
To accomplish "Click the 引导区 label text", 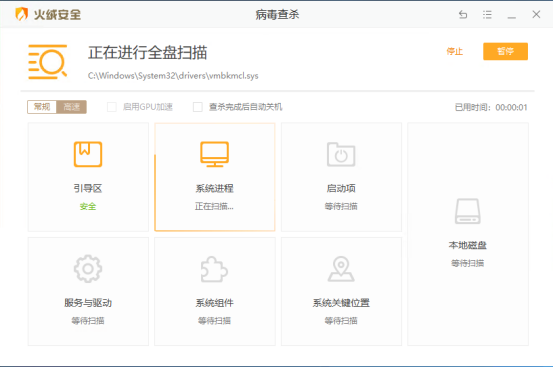I will tap(88, 188).
